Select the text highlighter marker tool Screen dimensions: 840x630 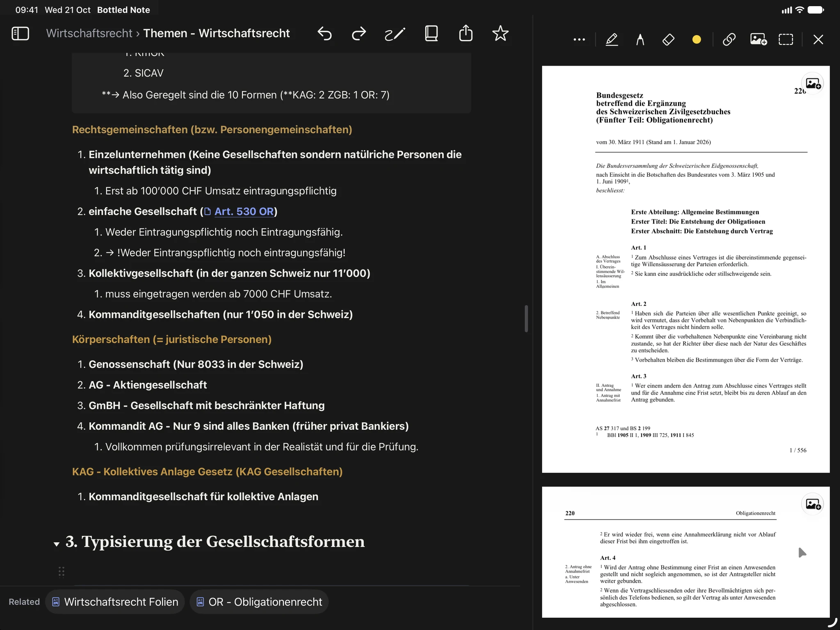(640, 39)
